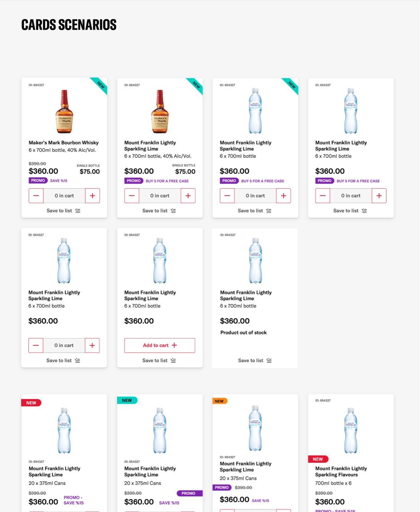Click PROMO tag on Maker's Mark Bourbon card
This screenshot has width=420, height=512.
(38, 181)
